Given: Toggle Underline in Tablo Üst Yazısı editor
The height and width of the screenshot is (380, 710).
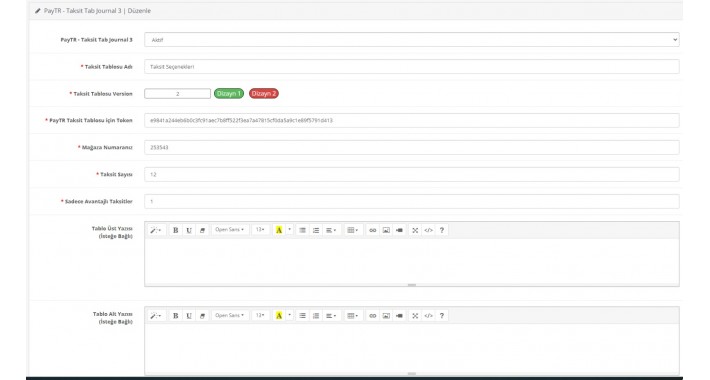Looking at the screenshot, I should (x=189, y=230).
